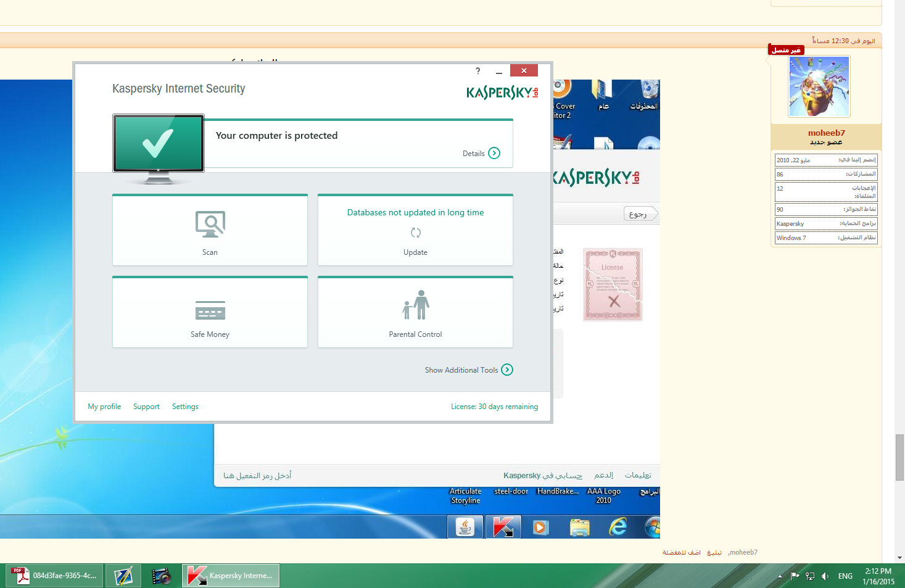The width and height of the screenshot is (905, 588).
Task: Close the Kaspersky Internet Security window
Action: pyautogui.click(x=524, y=70)
